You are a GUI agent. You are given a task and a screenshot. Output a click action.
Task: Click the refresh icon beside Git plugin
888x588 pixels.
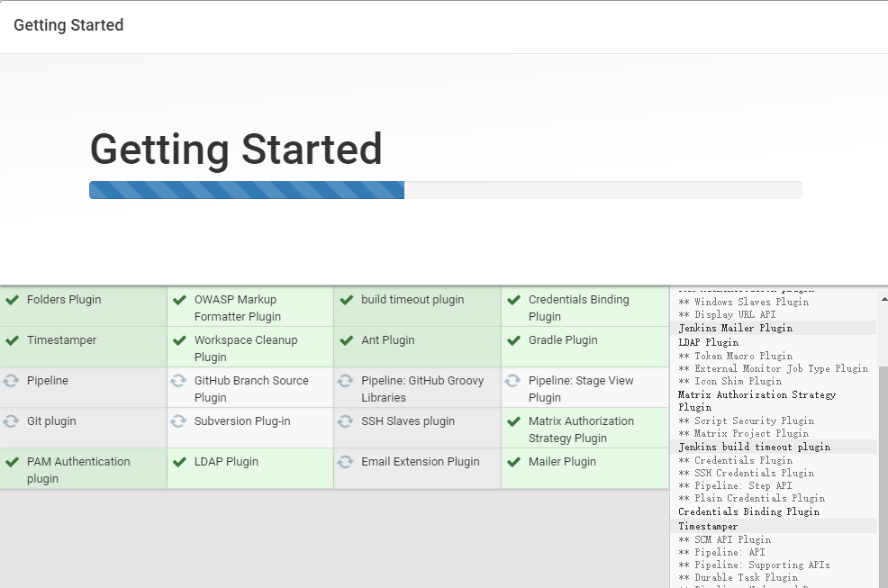tap(11, 421)
